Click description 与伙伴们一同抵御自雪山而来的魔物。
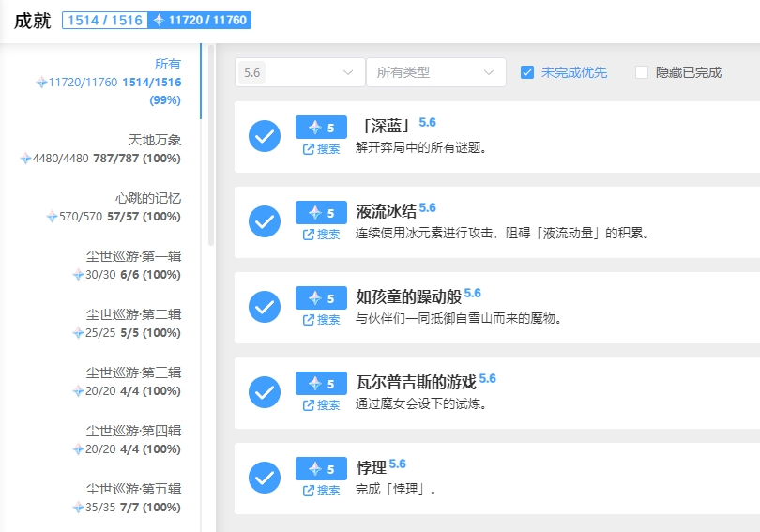 (x=459, y=318)
